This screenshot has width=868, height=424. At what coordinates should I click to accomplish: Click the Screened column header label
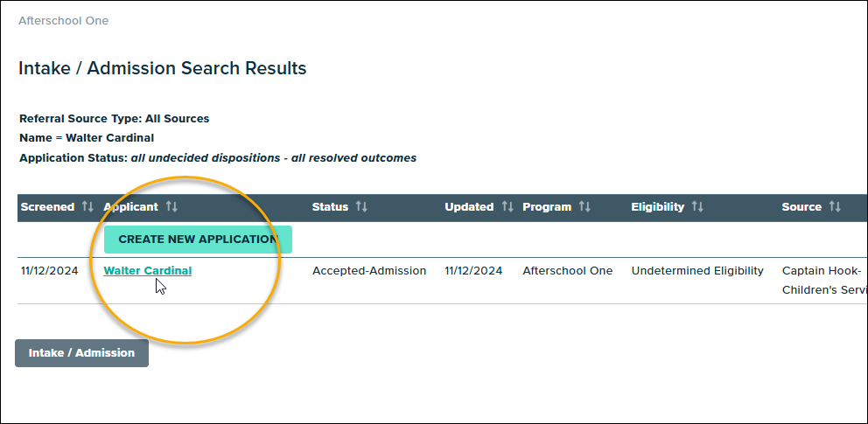click(x=47, y=207)
